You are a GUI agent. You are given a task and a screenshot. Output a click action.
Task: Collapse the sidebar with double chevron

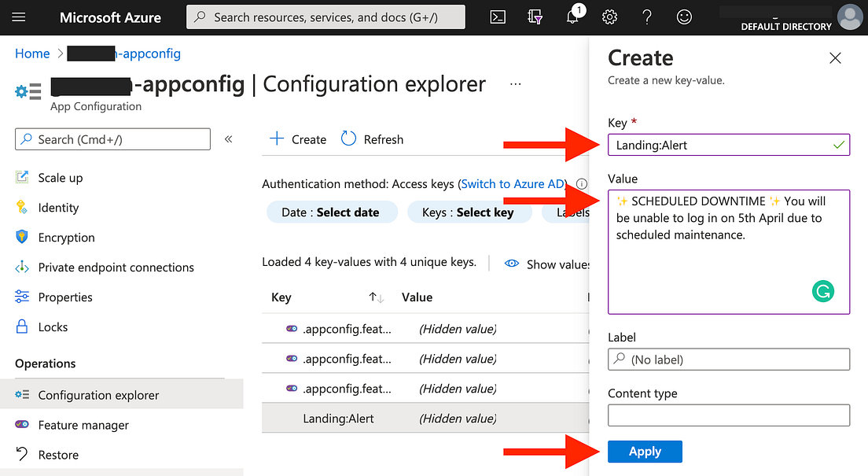click(x=229, y=139)
